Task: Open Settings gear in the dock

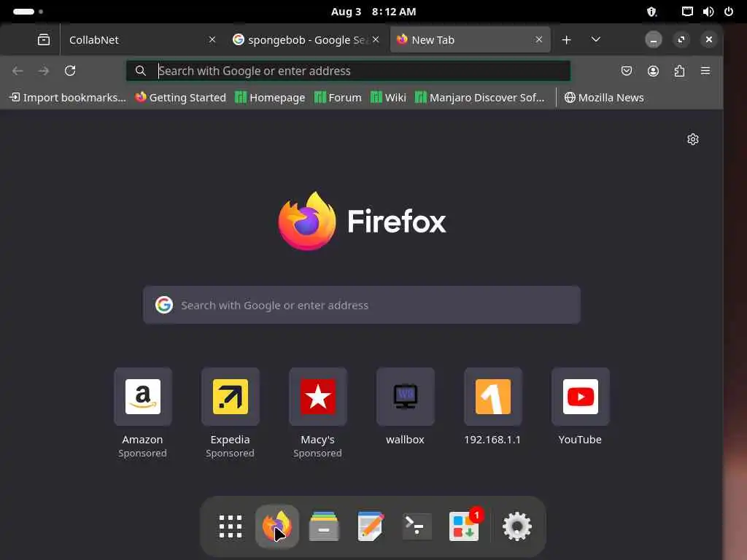Action: 517,526
